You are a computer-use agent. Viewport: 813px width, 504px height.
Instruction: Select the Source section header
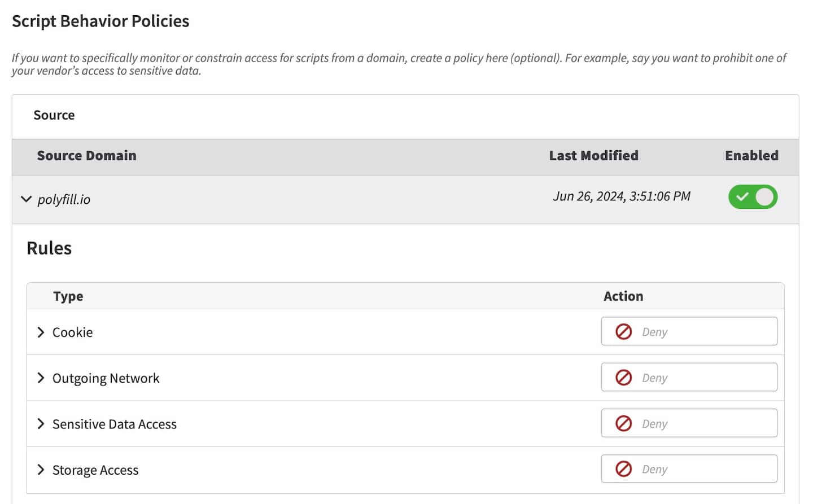[54, 115]
